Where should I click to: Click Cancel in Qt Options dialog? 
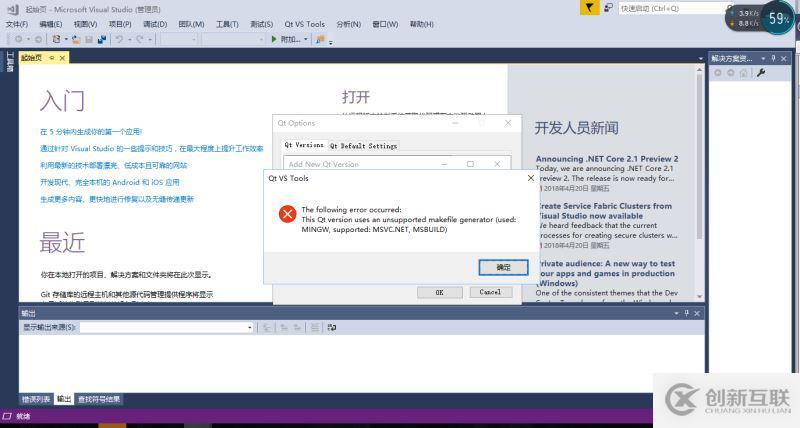tap(490, 292)
